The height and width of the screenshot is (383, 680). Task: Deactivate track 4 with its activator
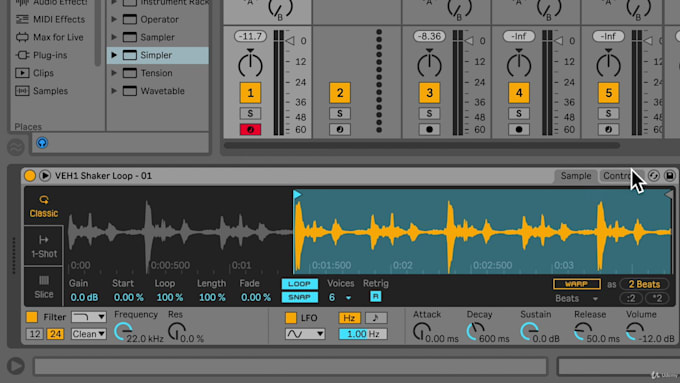coord(519,93)
